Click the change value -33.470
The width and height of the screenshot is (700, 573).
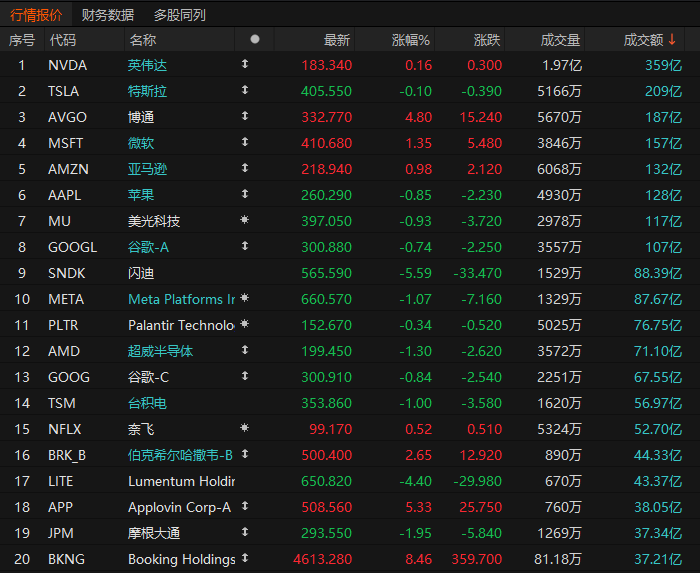478,273
